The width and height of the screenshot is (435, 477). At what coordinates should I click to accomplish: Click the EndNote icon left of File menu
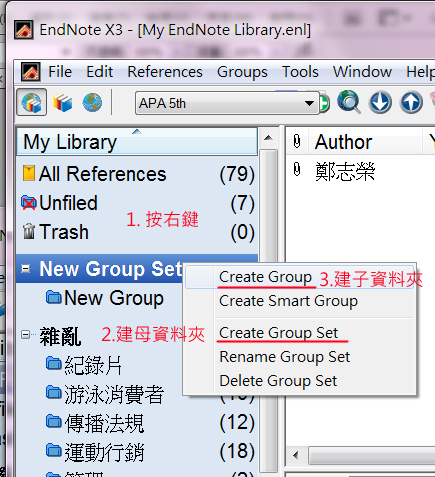[x=31, y=72]
